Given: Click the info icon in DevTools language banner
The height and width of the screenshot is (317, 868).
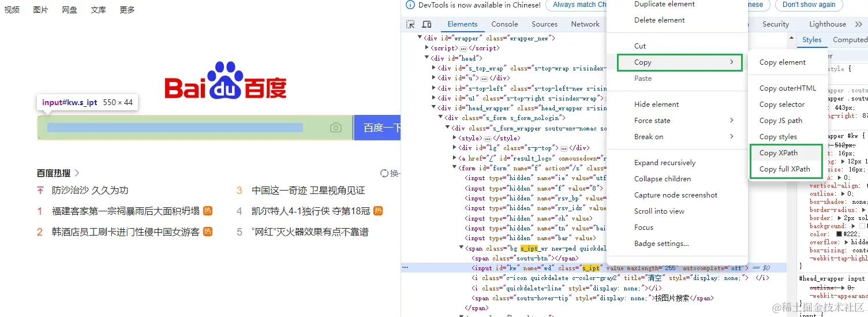Looking at the screenshot, I should coord(410,5).
